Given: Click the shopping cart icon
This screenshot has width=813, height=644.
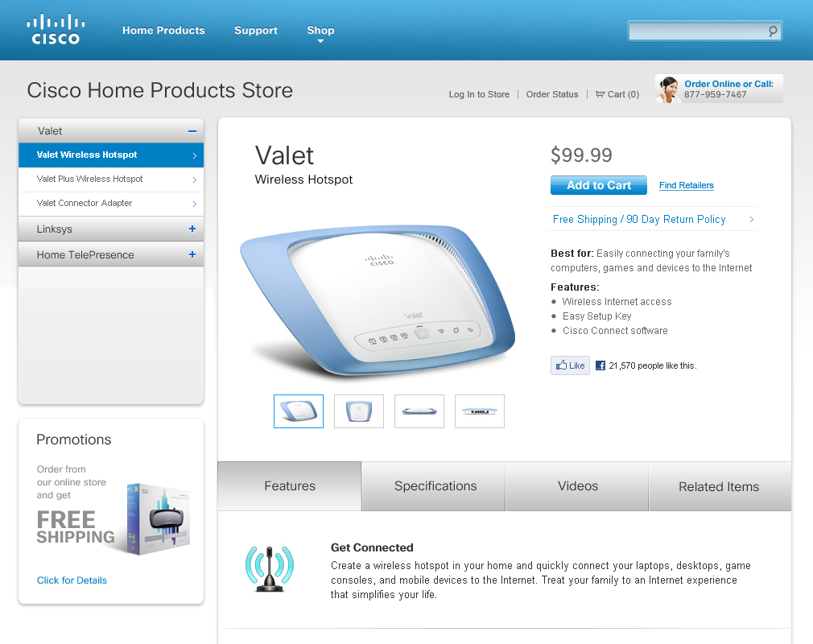Looking at the screenshot, I should 600,94.
